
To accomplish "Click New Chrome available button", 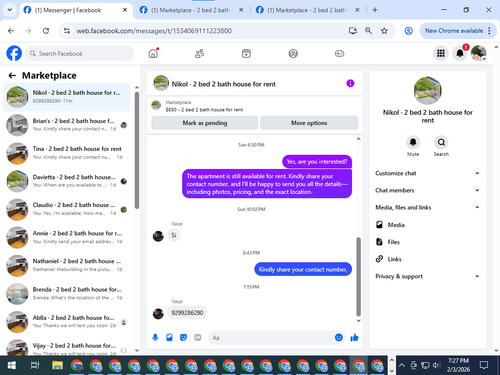I will 458,31.
